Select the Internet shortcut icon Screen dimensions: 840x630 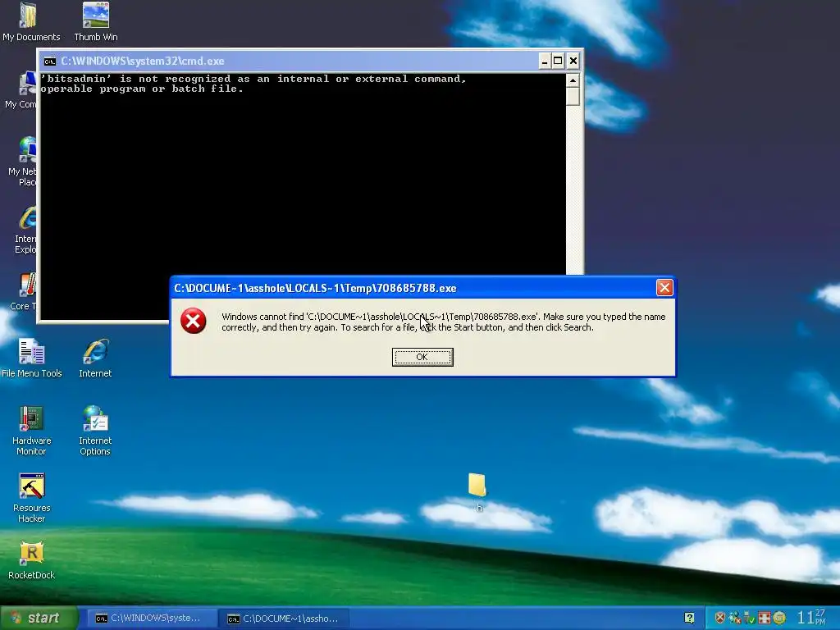[x=95, y=358]
